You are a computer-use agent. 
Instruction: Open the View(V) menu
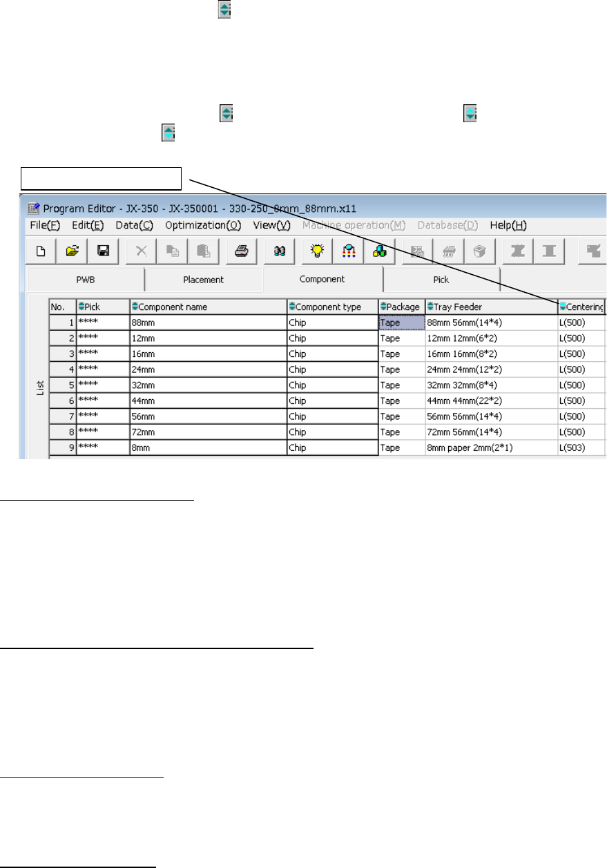click(x=271, y=225)
